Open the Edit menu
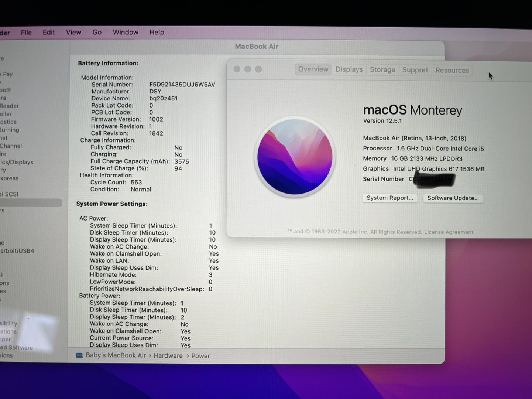 coord(49,32)
